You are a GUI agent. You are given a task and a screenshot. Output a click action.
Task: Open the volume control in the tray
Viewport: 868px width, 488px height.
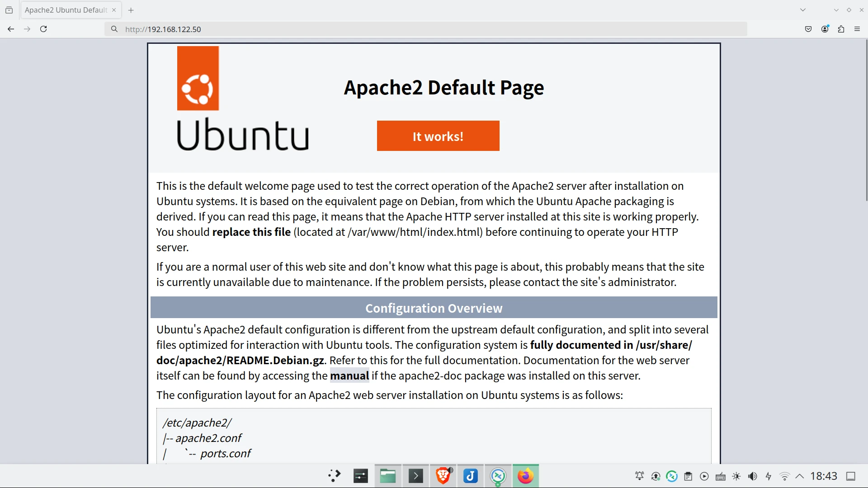tap(752, 476)
